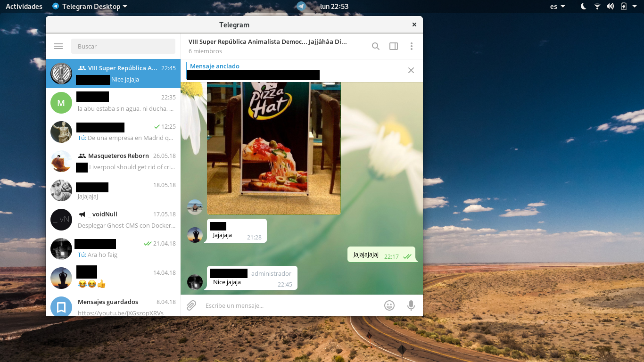The height and width of the screenshot is (362, 644).
Task: Attach a file using the paperclip
Action: pyautogui.click(x=191, y=305)
